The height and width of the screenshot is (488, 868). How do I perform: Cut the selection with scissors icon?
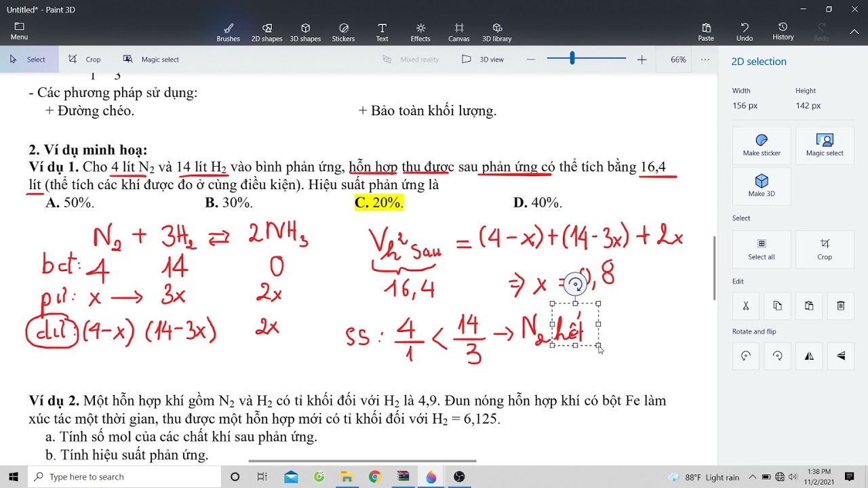pyautogui.click(x=746, y=306)
